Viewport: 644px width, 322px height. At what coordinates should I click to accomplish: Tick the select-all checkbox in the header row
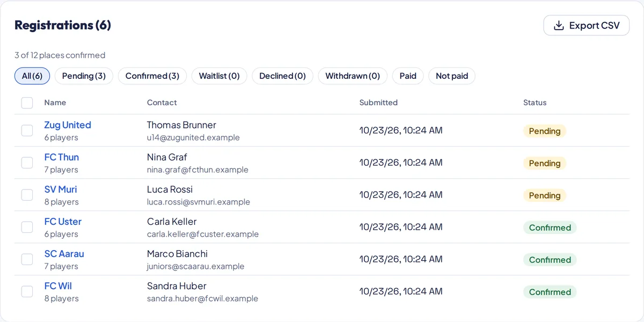[x=27, y=103]
